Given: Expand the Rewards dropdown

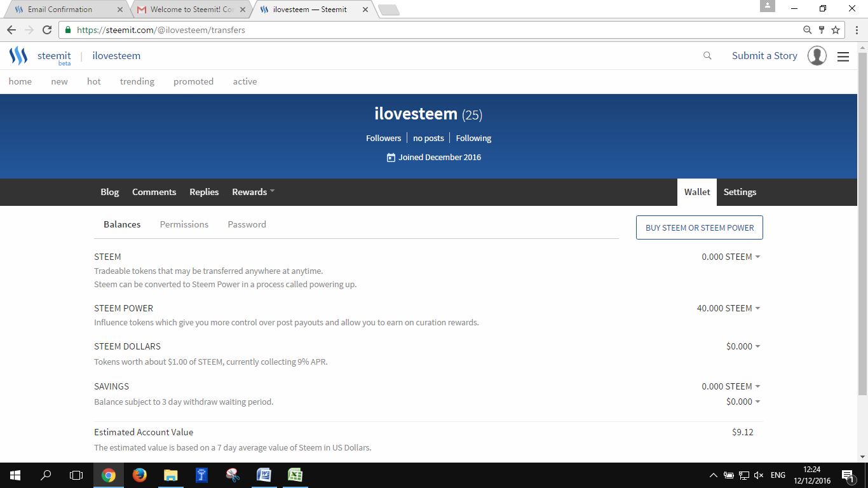Looking at the screenshot, I should pos(254,192).
